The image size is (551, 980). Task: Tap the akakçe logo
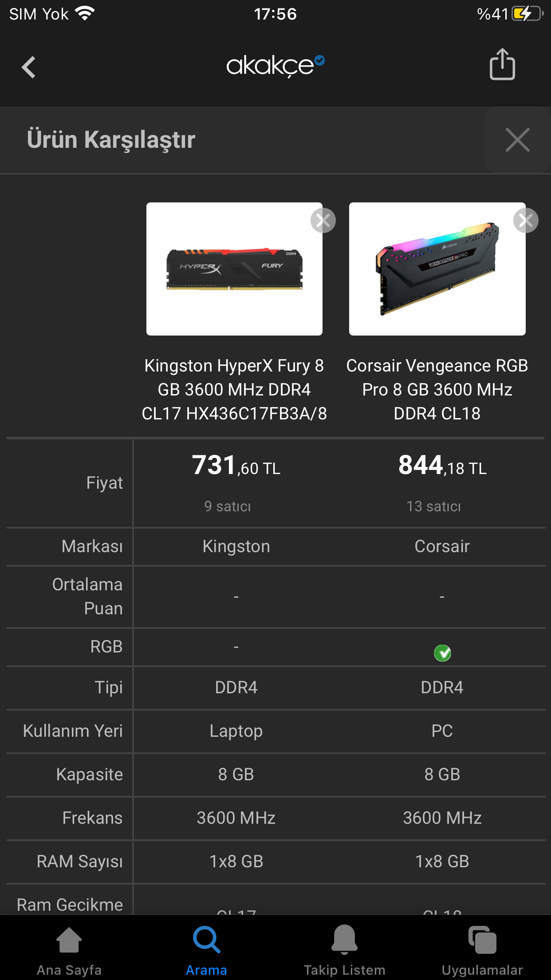275,66
